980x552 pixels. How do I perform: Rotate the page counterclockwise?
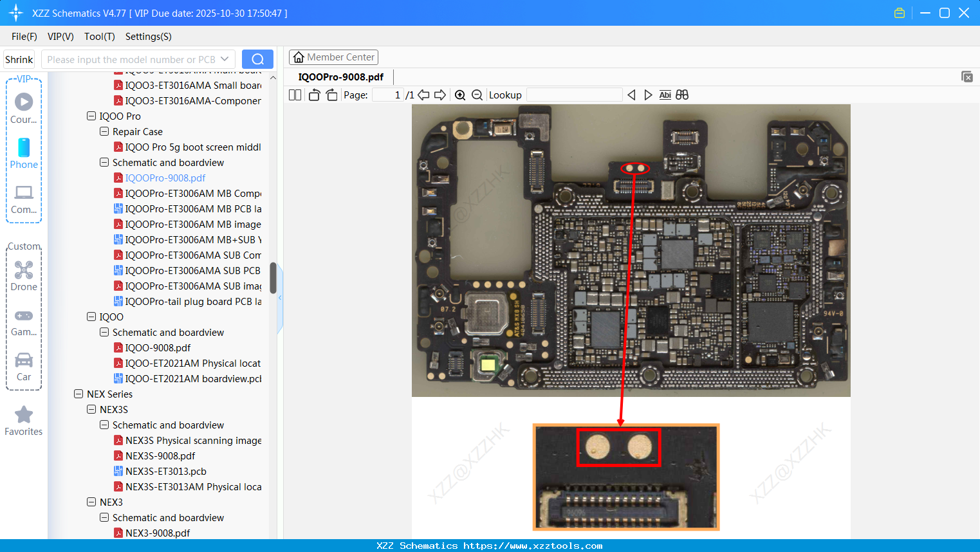[314, 95]
